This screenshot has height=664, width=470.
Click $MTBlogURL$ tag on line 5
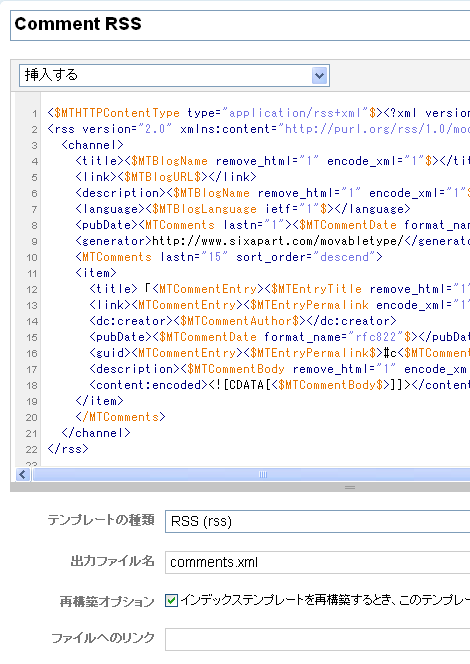click(x=162, y=177)
